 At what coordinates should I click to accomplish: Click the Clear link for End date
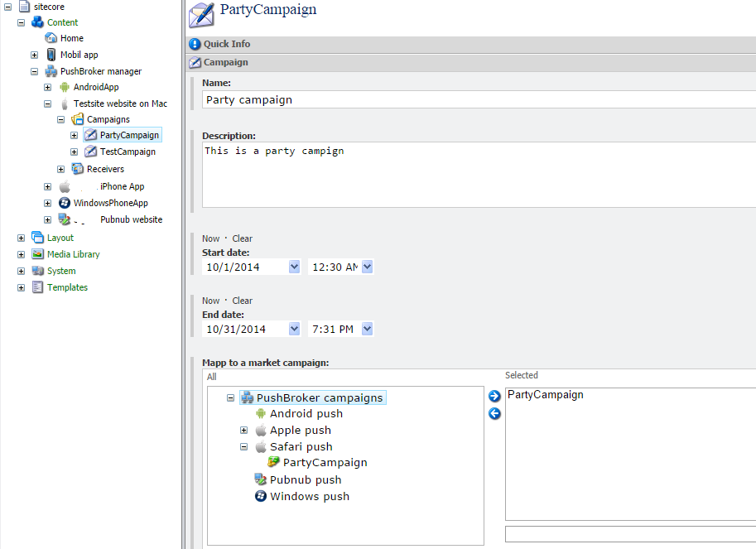(242, 300)
